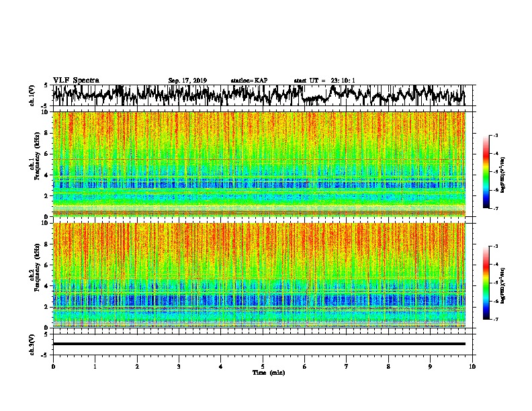This screenshot has width=532, height=411.
Task: Click the "-7" tick on ch.1 color bar
Action: [496, 208]
